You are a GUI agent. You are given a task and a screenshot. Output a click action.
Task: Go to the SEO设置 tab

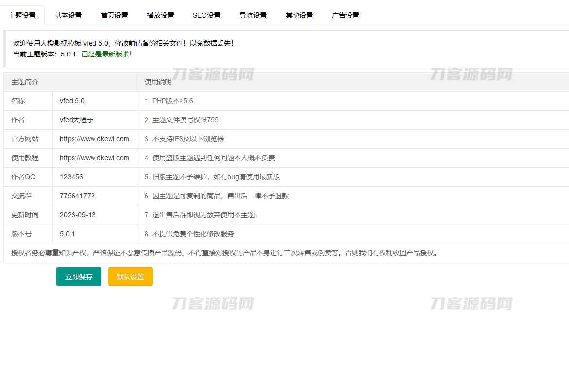pos(206,15)
